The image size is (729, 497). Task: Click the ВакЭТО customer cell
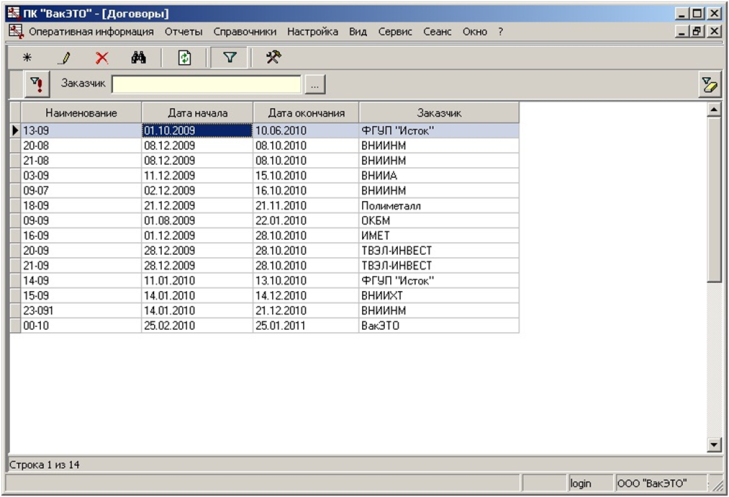[439, 325]
